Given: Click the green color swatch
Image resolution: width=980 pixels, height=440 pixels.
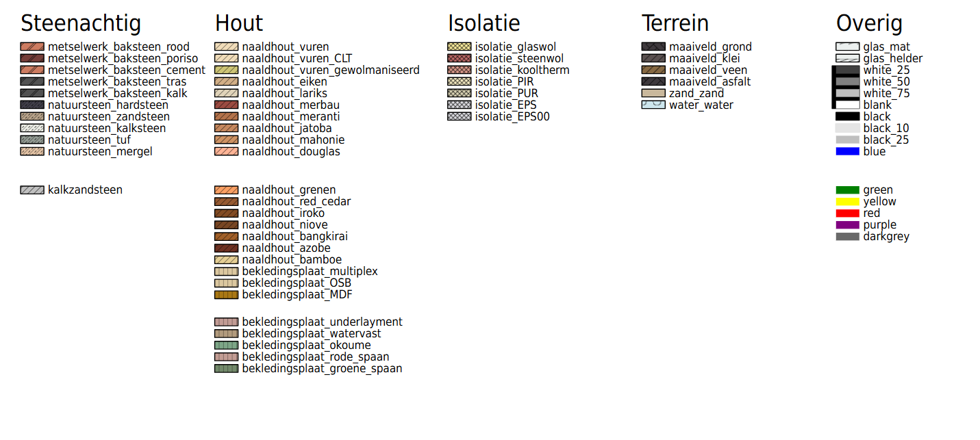Looking at the screenshot, I should [x=848, y=190].
